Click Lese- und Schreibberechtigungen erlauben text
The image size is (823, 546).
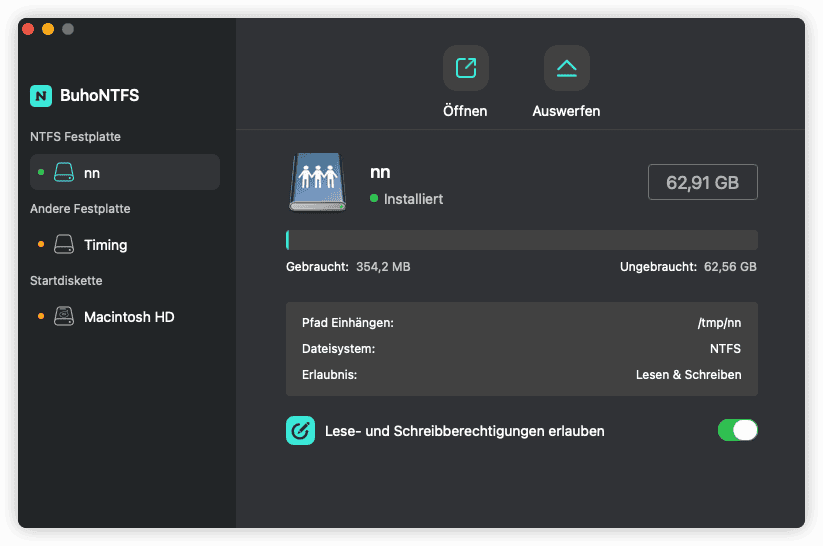pos(465,431)
